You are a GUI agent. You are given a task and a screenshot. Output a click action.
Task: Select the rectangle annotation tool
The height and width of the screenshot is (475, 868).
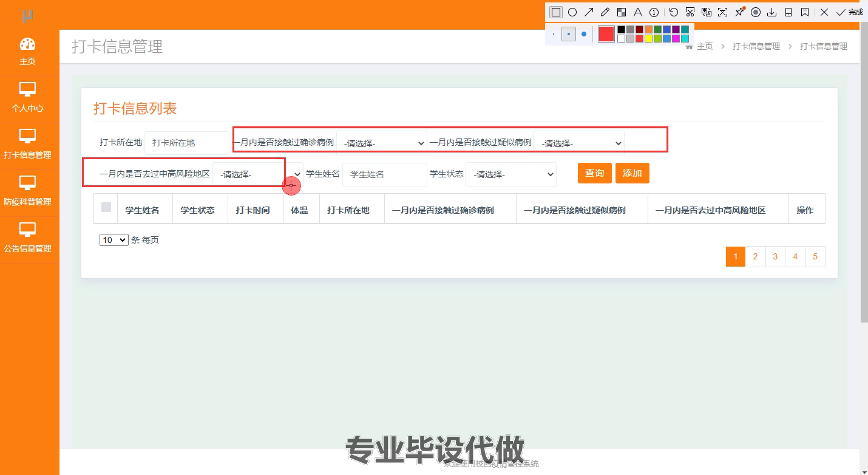(556, 12)
